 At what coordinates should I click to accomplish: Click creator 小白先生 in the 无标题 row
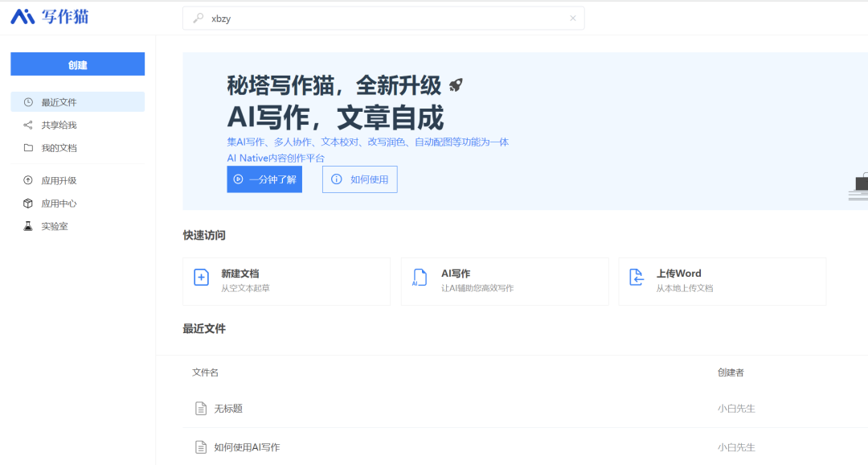[x=736, y=409]
